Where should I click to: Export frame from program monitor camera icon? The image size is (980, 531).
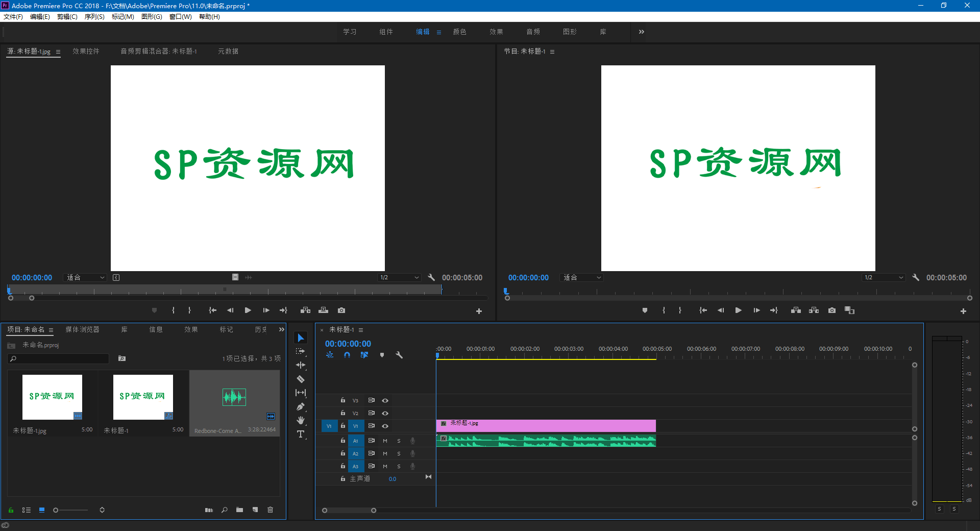tap(832, 310)
